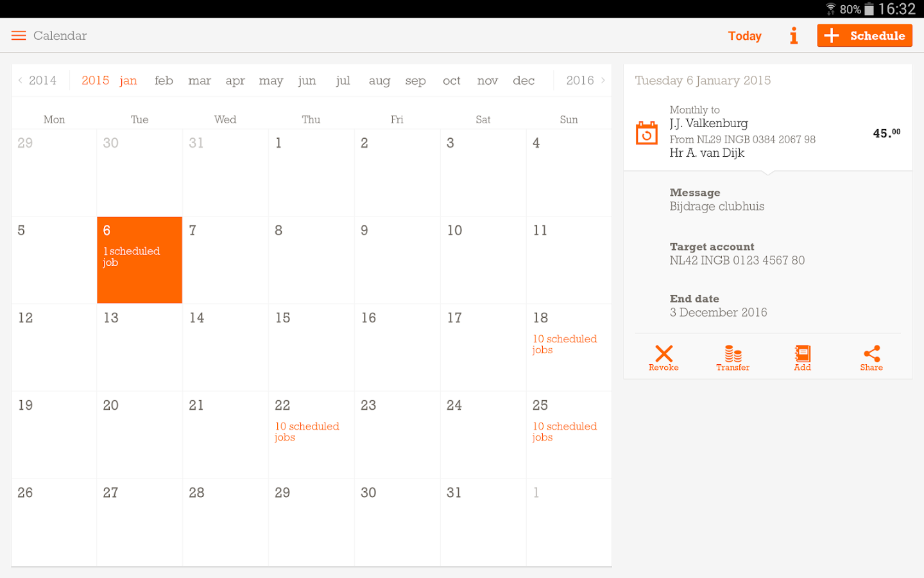Click the Bijdrage clubhuis message
Image resolution: width=924 pixels, height=578 pixels.
pos(717,206)
